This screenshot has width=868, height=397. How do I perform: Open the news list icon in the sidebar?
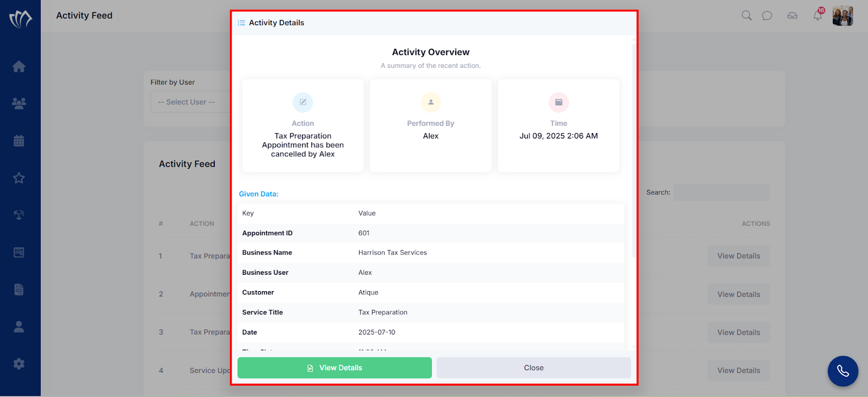(19, 252)
